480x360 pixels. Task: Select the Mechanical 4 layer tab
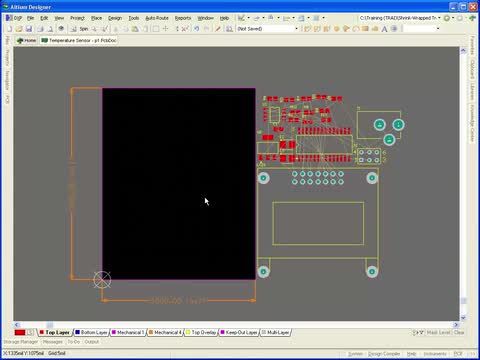pos(165,332)
